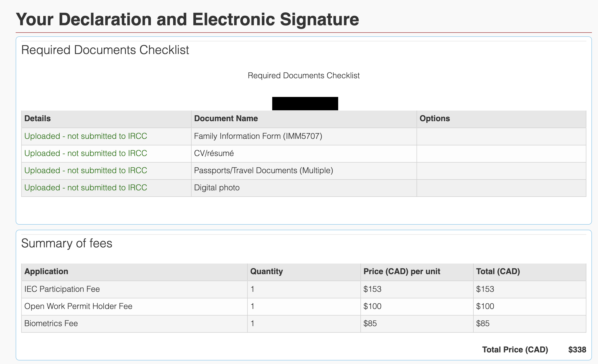Click the Quantity column header

(x=266, y=272)
